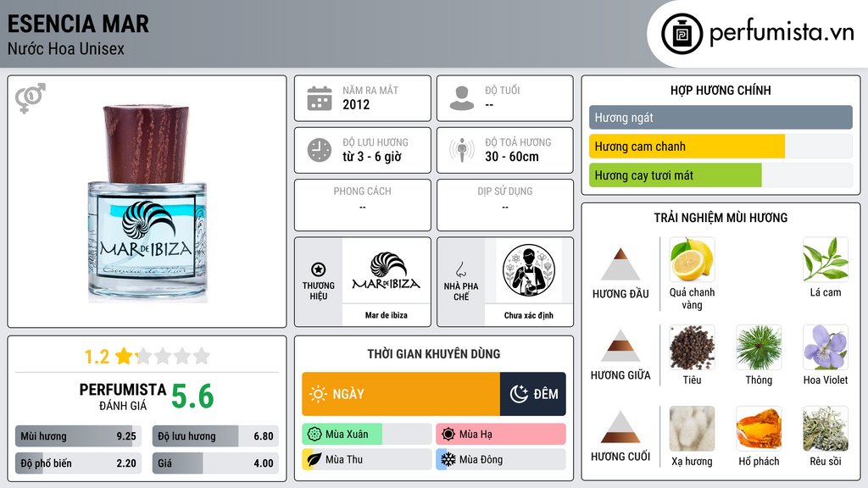Viewport: 868px width, 488px height.
Task: Click the flower icon for Mùa Xuân
Action: click(314, 435)
